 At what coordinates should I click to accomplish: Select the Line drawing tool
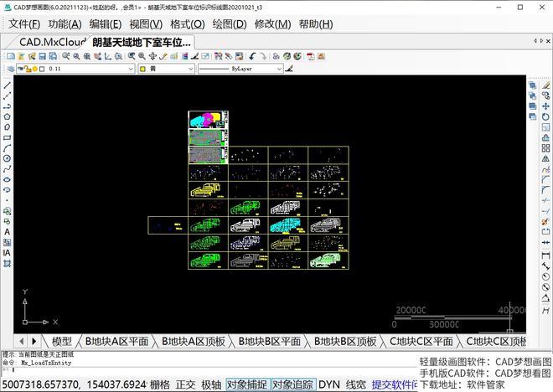pos(7,85)
